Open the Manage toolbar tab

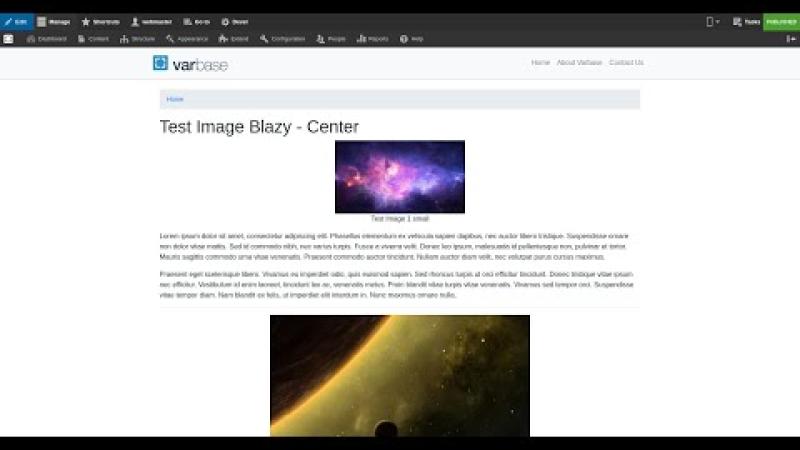pyautogui.click(x=54, y=22)
